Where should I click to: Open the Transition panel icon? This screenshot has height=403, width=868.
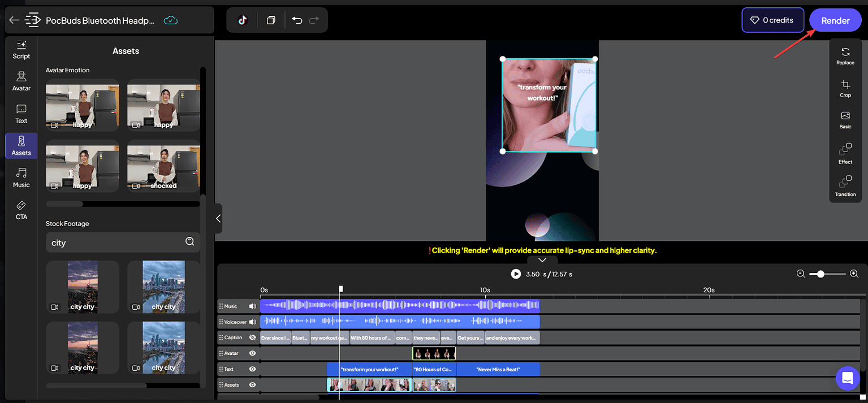pyautogui.click(x=845, y=187)
